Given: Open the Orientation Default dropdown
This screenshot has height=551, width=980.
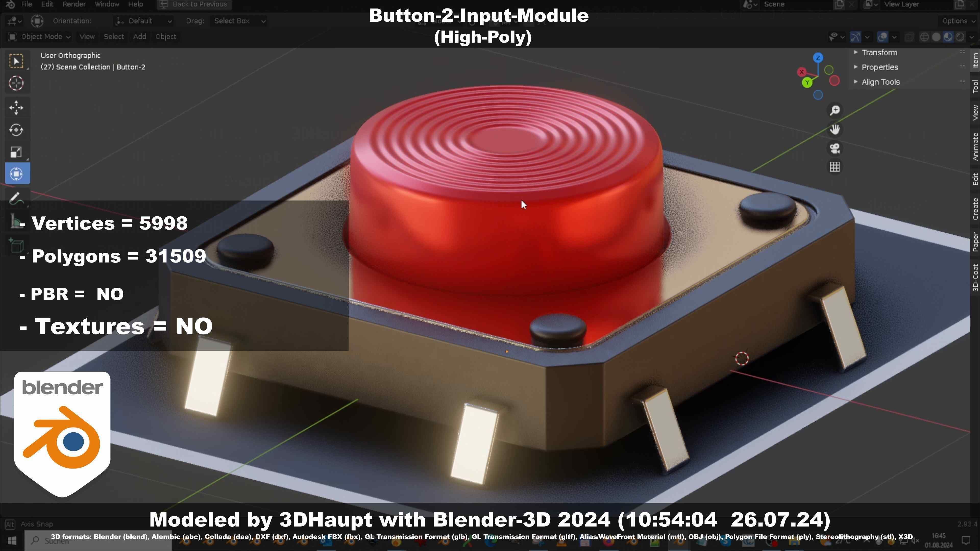Looking at the screenshot, I should click(144, 21).
